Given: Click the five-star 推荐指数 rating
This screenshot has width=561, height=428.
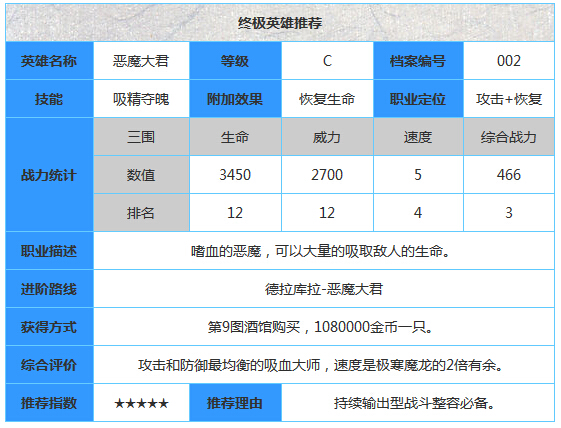Looking at the screenshot, I should (141, 404).
